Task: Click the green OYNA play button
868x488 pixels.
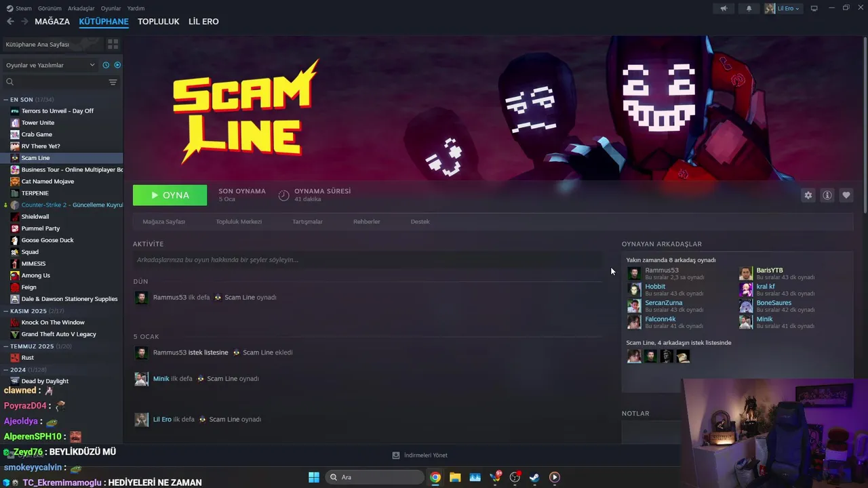Action: coord(170,195)
